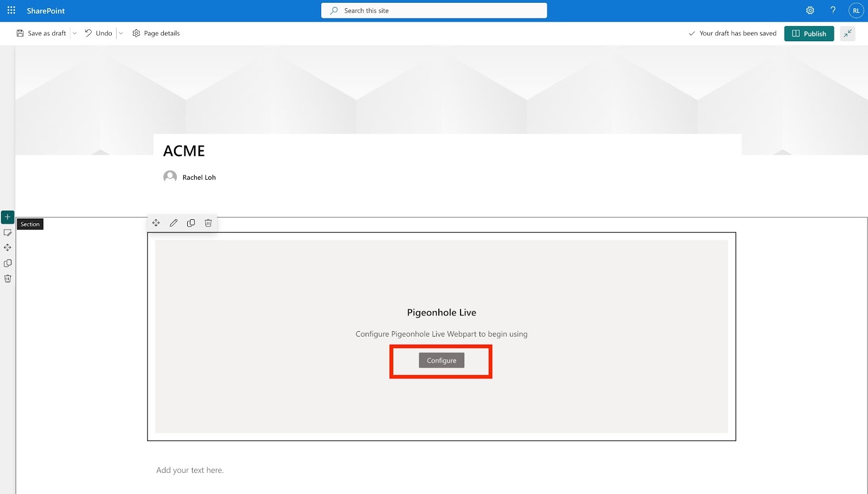Delete the section with sidebar trash icon
Image resolution: width=868 pixels, height=494 pixels.
click(8, 278)
